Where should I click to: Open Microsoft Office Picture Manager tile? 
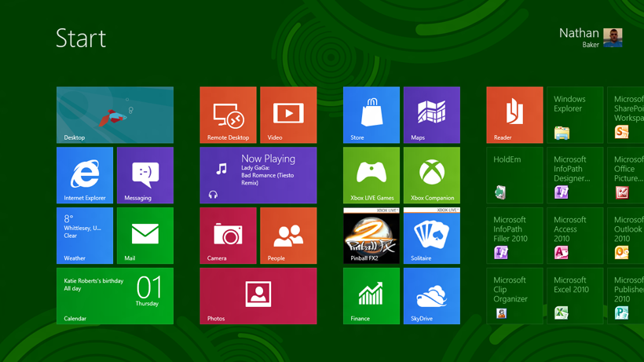click(625, 175)
